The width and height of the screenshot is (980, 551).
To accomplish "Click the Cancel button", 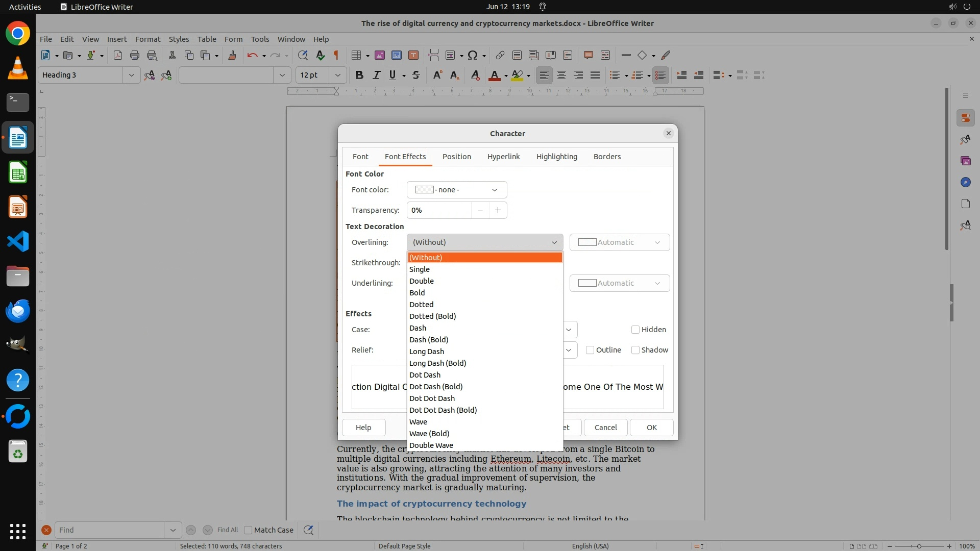I will (605, 428).
